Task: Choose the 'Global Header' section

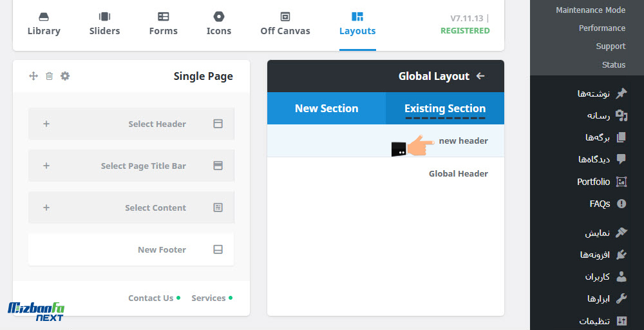Action: point(386,173)
